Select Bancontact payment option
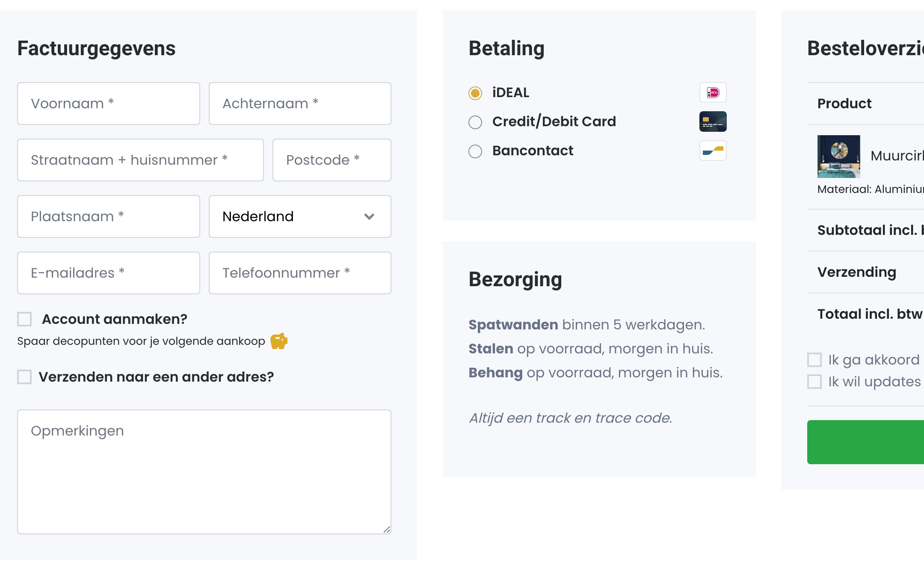The width and height of the screenshot is (924, 575). (x=475, y=151)
